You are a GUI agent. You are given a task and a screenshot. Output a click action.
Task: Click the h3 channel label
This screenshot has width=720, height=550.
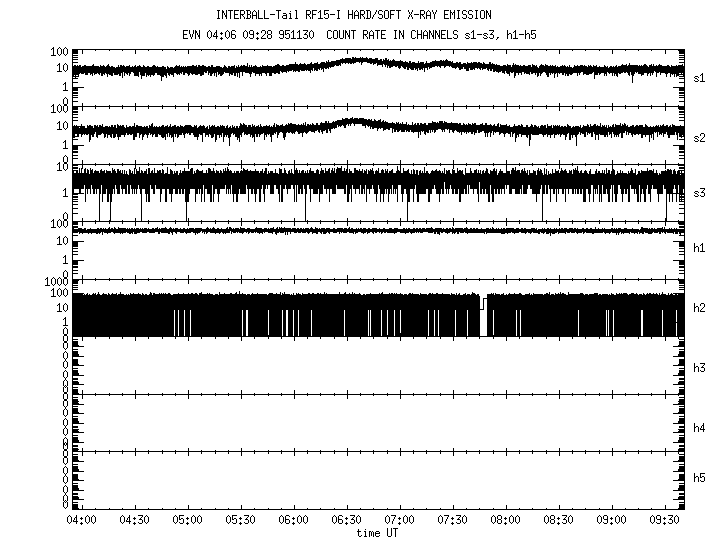[699, 368]
